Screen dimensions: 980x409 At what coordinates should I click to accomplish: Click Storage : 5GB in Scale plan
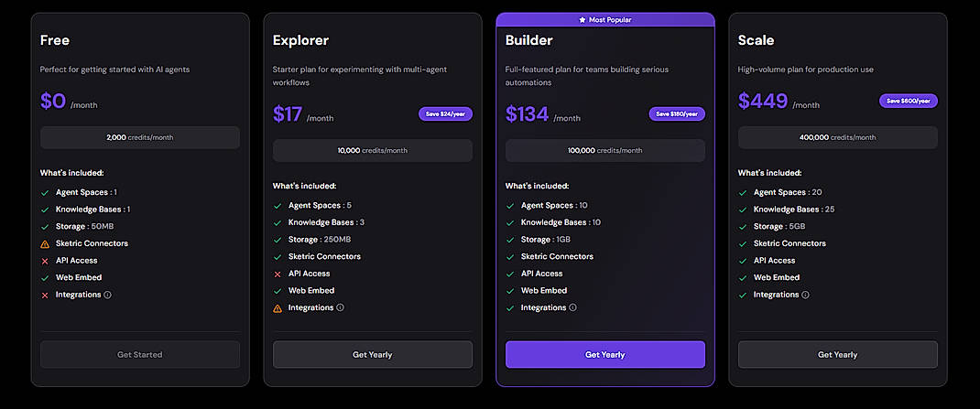click(x=779, y=227)
